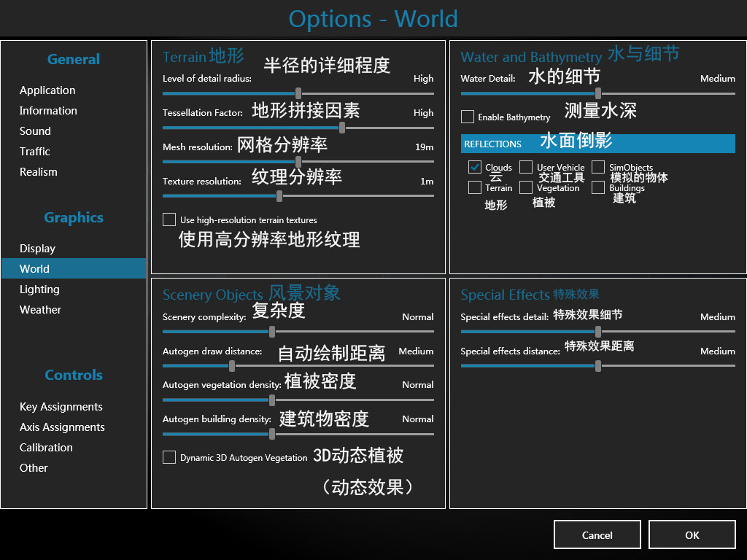Select the World graphics page
The image size is (747, 560).
click(x=74, y=268)
